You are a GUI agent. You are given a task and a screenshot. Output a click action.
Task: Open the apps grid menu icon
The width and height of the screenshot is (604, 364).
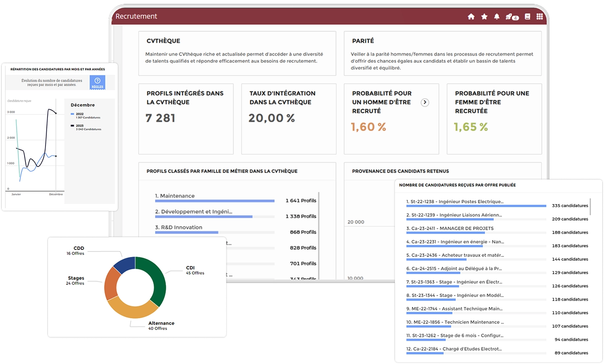coord(539,17)
